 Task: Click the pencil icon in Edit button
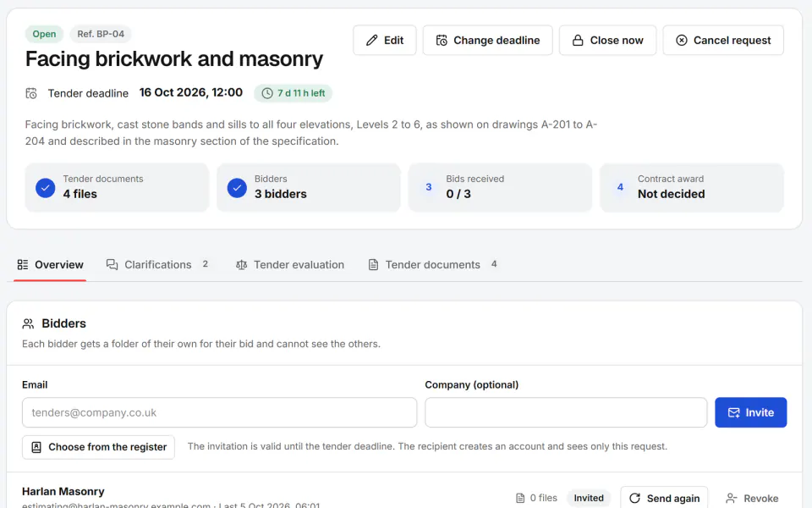(x=372, y=41)
